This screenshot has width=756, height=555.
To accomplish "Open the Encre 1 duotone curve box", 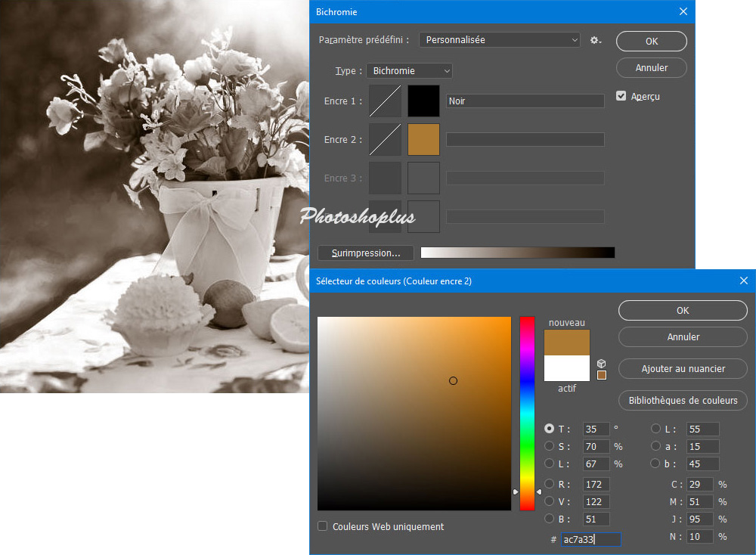I will point(385,101).
